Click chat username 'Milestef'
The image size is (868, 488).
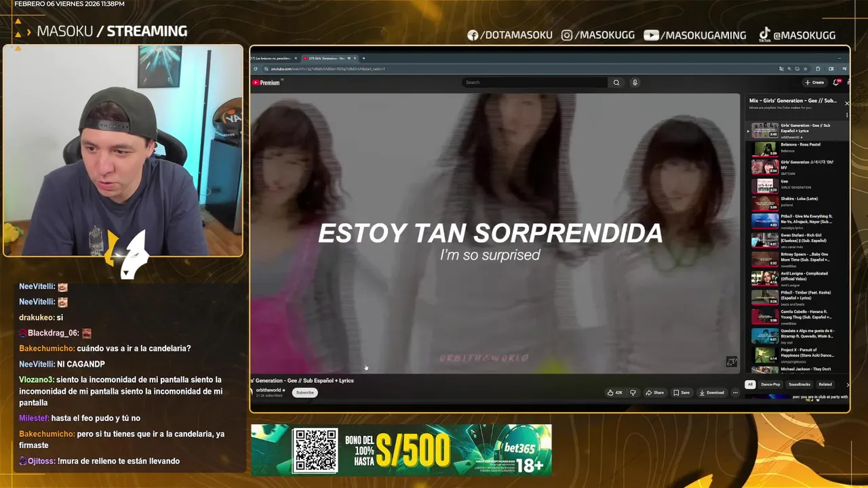point(33,418)
